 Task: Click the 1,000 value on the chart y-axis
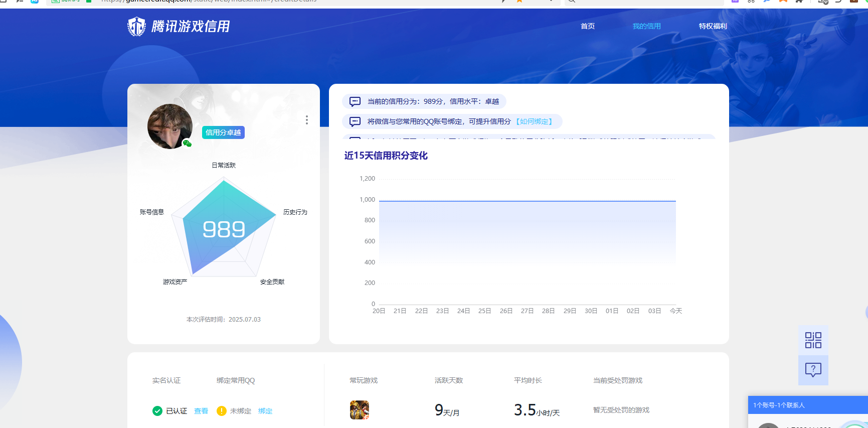pos(367,200)
